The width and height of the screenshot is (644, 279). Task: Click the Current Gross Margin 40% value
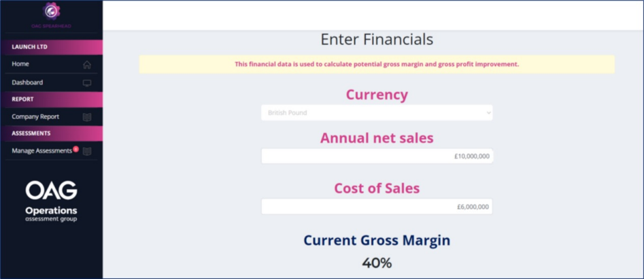377,263
